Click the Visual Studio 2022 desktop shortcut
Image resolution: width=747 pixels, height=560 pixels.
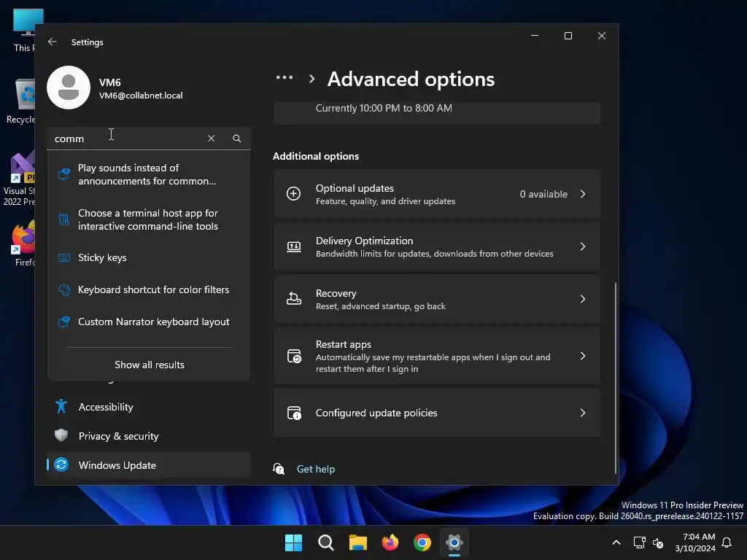click(x=20, y=179)
